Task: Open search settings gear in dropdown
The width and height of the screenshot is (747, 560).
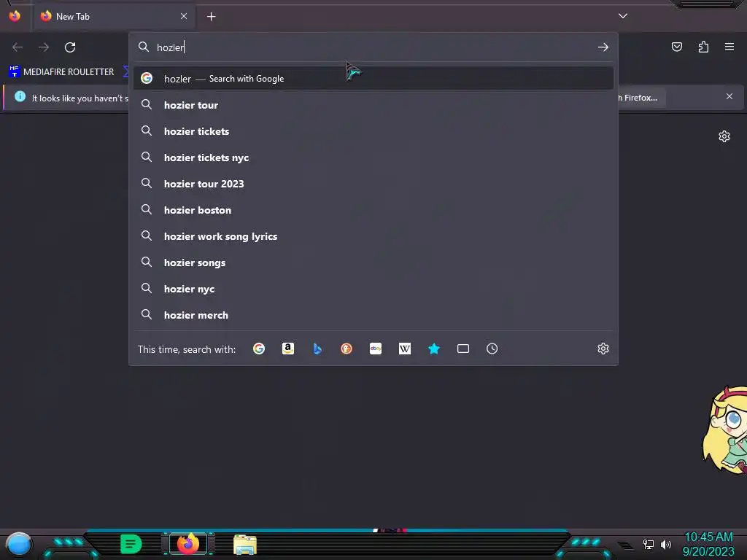Action: pyautogui.click(x=603, y=349)
